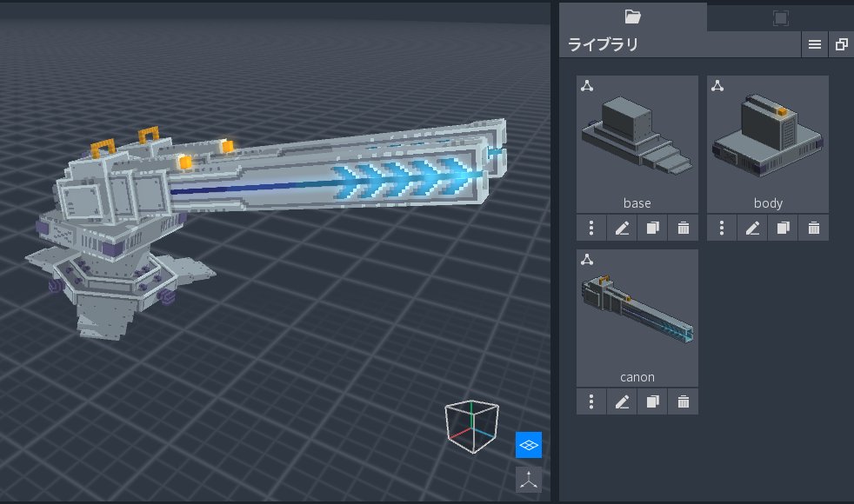Open the Library panel hamburger menu icon

tap(815, 43)
